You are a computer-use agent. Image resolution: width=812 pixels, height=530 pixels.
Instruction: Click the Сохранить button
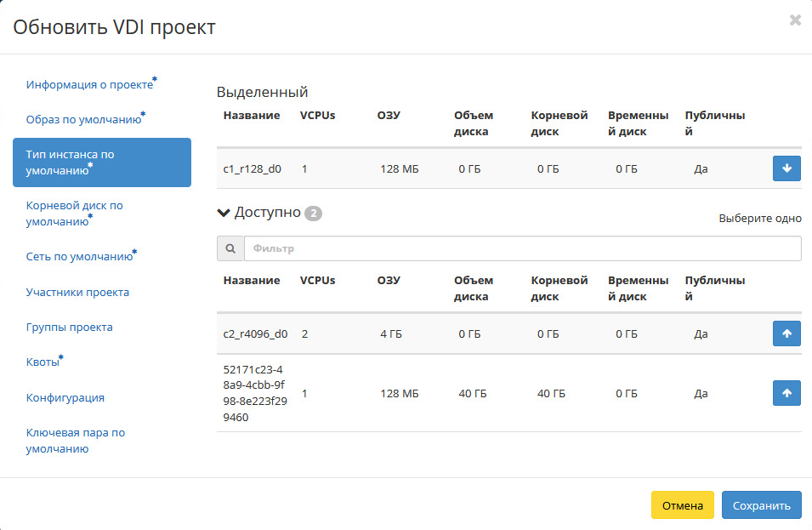(x=762, y=505)
